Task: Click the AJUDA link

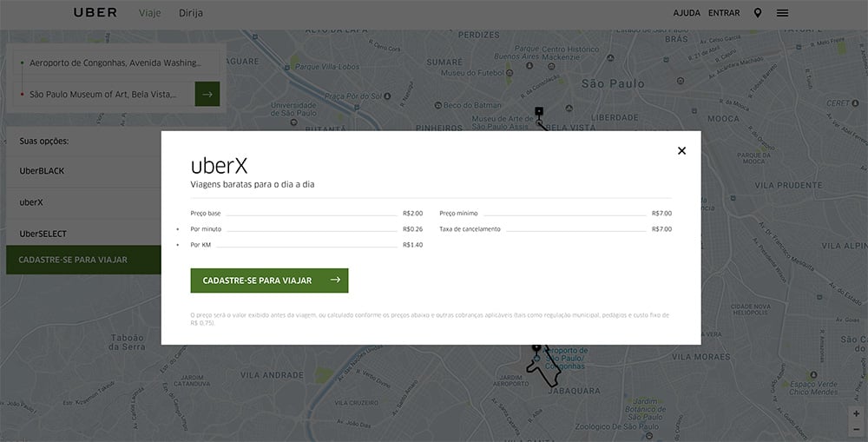Action: tap(687, 13)
